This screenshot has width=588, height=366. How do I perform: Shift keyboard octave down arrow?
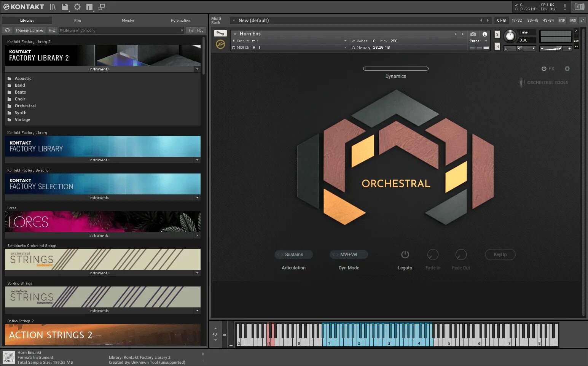[215, 340]
